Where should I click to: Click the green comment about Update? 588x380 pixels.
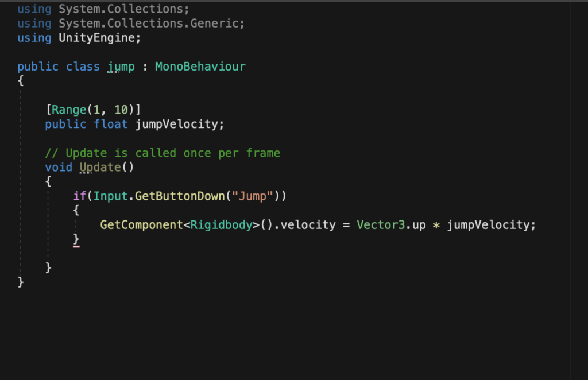point(163,153)
